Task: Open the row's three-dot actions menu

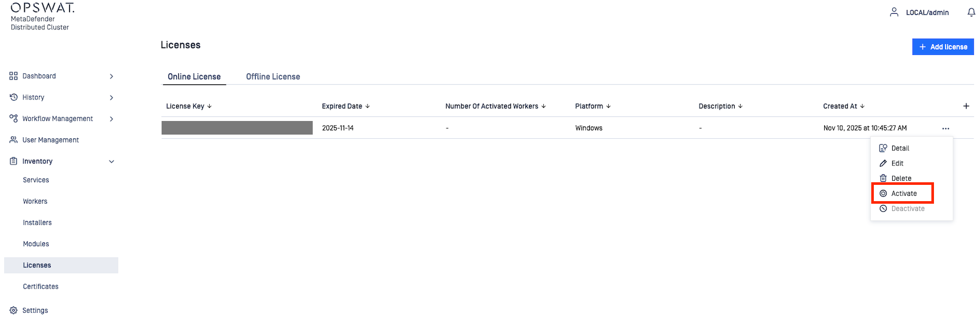Action: [x=945, y=128]
